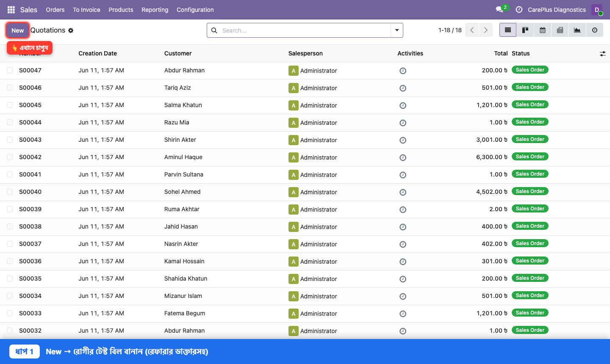Go to the previous page of records
Viewport: 610px width, 364px height.
pyautogui.click(x=472, y=30)
